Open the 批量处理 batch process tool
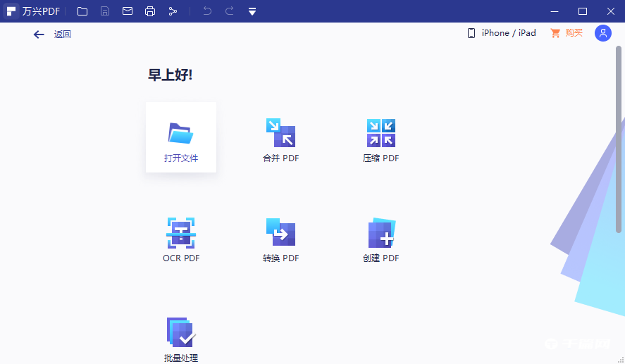This screenshot has height=364, width=625. tap(181, 332)
